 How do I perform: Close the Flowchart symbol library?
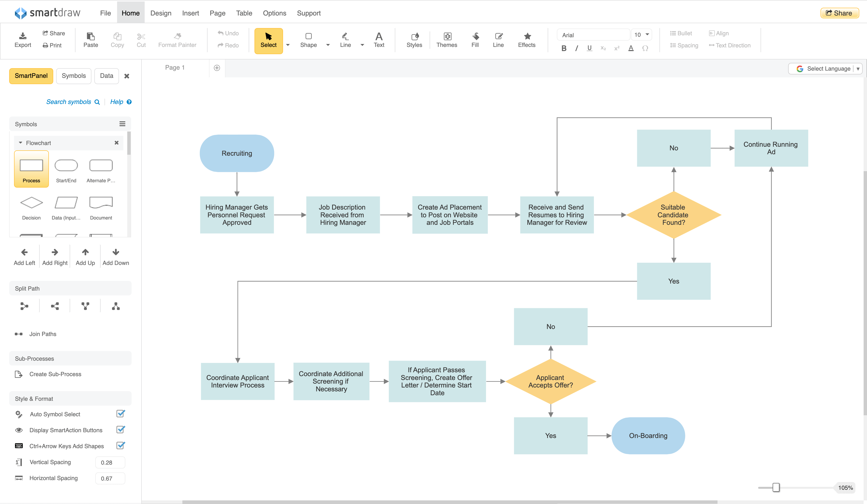pos(117,143)
